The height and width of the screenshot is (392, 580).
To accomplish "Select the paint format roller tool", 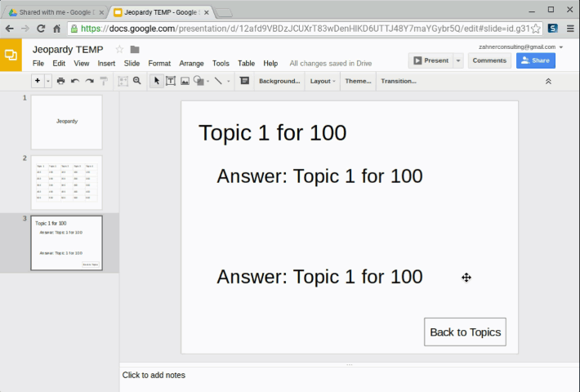I will 104,81.
